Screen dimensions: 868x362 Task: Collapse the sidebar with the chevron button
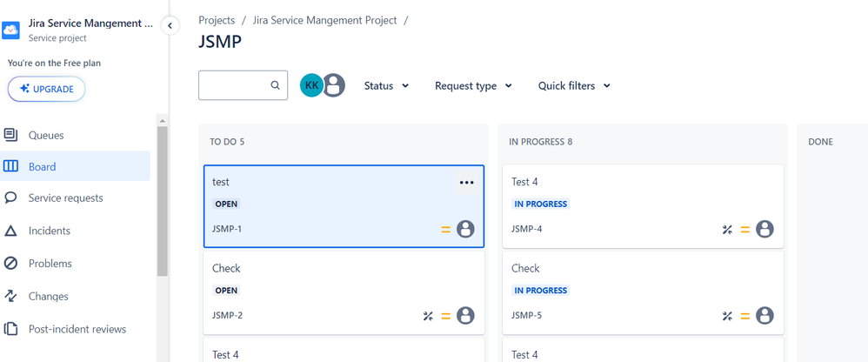point(170,25)
